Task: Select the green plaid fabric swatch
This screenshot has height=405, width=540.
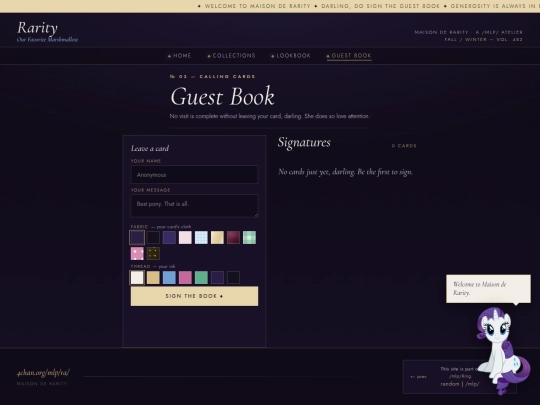Action: coord(249,238)
